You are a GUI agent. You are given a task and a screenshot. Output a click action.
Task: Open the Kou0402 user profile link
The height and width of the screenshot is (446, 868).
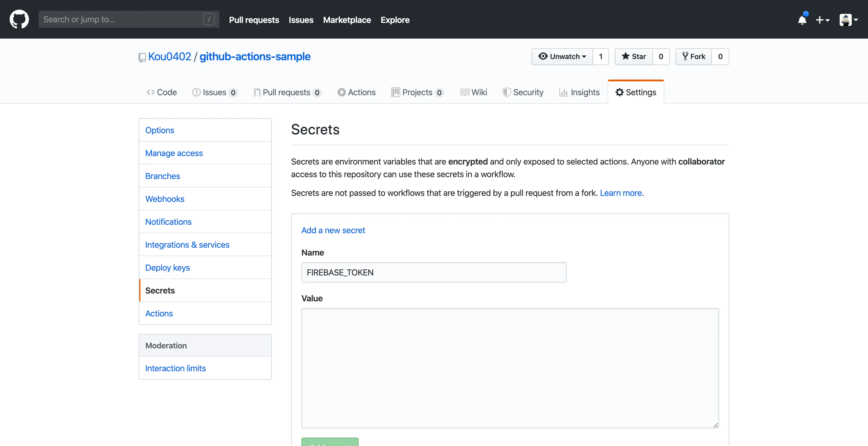click(169, 57)
